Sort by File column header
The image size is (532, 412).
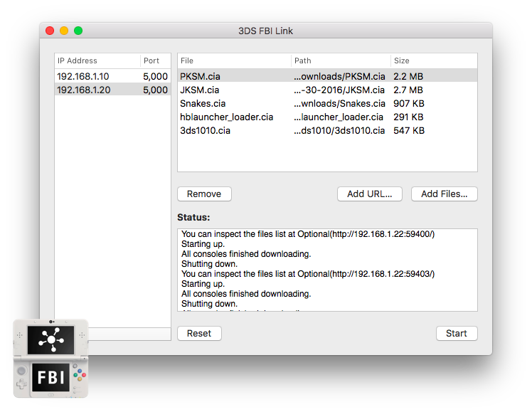[234, 60]
